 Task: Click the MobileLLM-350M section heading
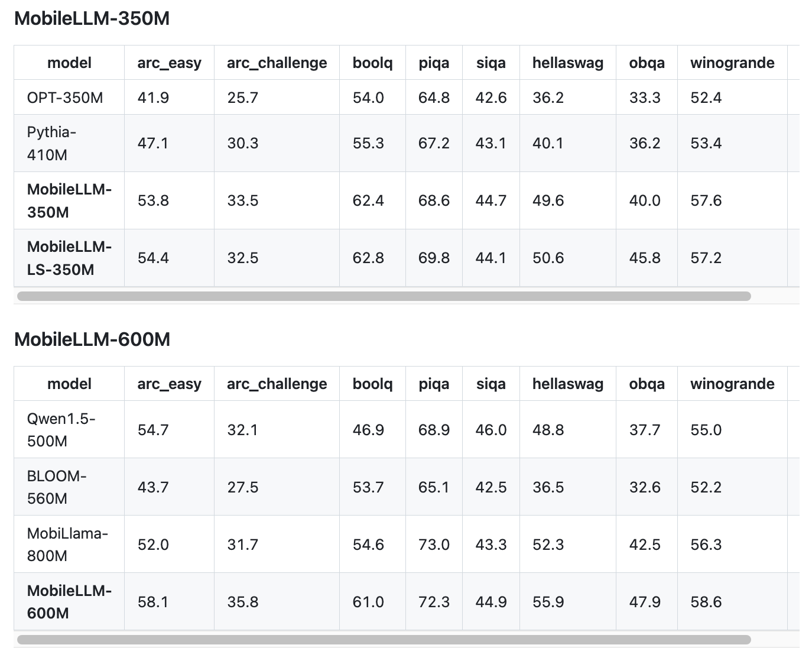tap(92, 19)
